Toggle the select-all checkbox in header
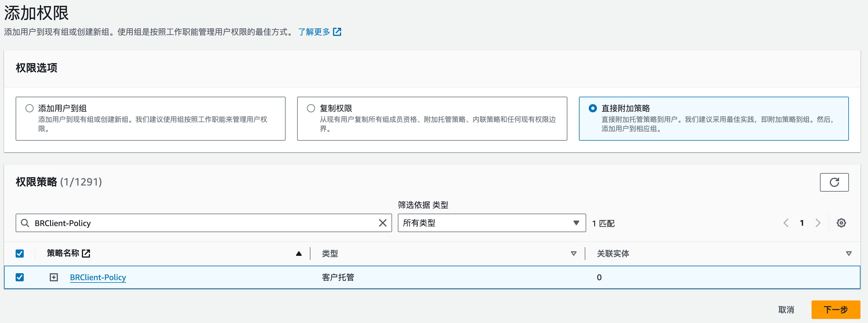868x323 pixels. (20, 253)
